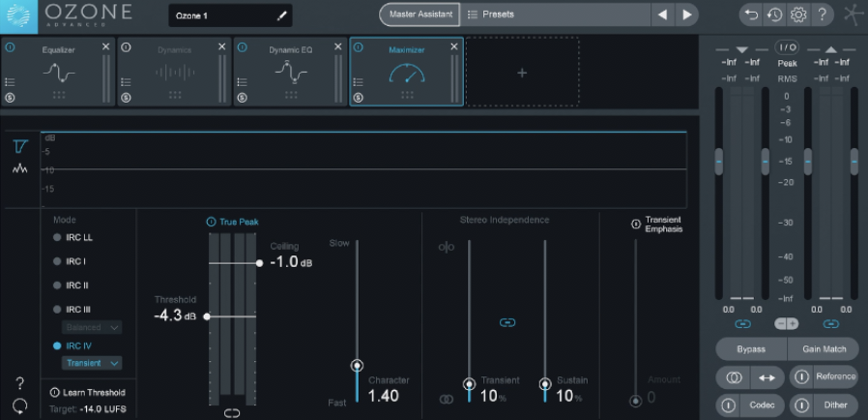Screen dimensions: 868x420
Task: Click the Gain Match button
Action: 824,349
